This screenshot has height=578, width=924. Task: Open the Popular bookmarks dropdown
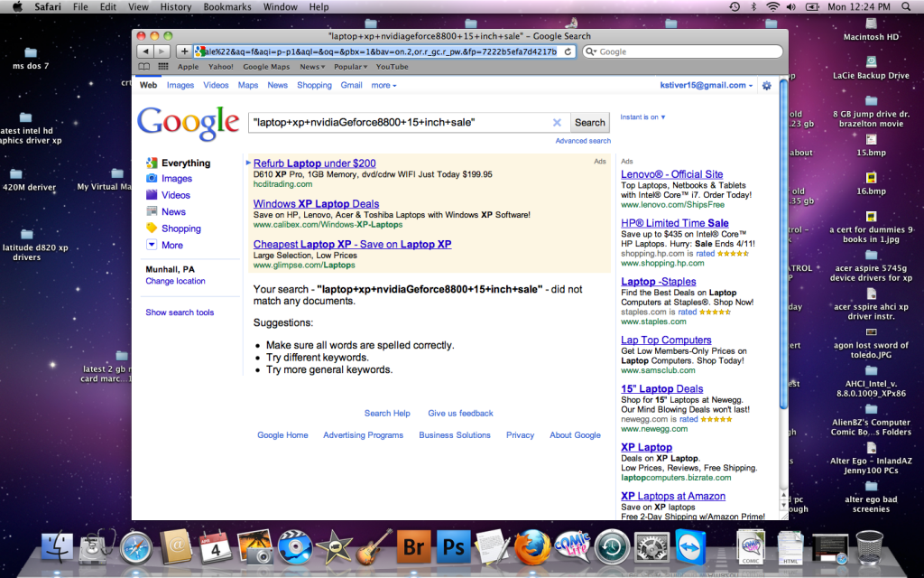[350, 67]
